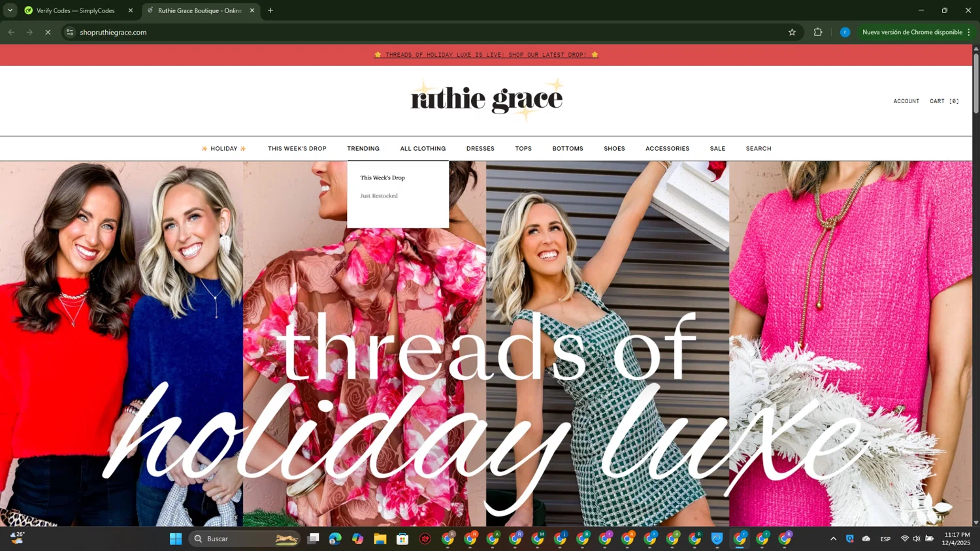Open the Chrome profile avatar

[x=845, y=32]
